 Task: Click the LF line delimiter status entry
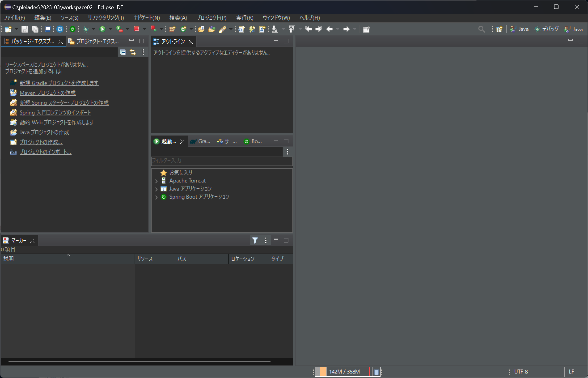571,372
